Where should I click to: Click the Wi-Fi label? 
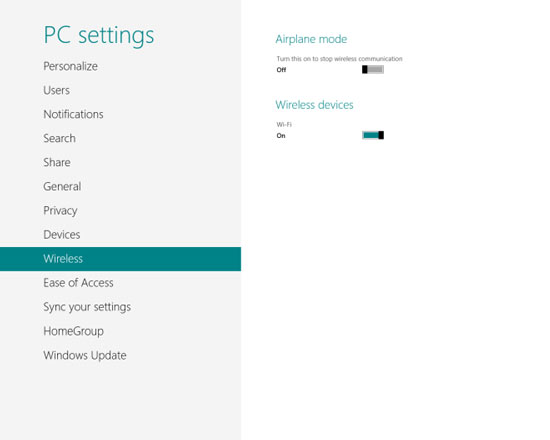(284, 124)
